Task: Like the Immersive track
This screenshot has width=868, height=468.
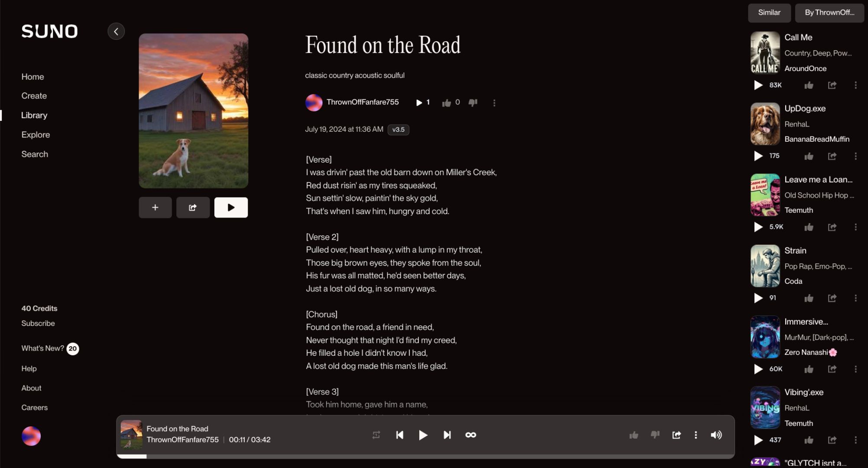Action: pyautogui.click(x=809, y=370)
